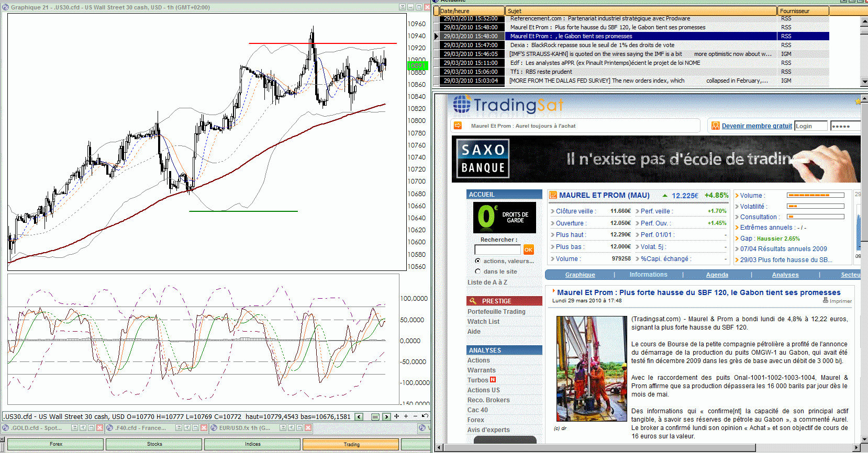
Task: Click the Rechercher search input field
Action: (497, 250)
